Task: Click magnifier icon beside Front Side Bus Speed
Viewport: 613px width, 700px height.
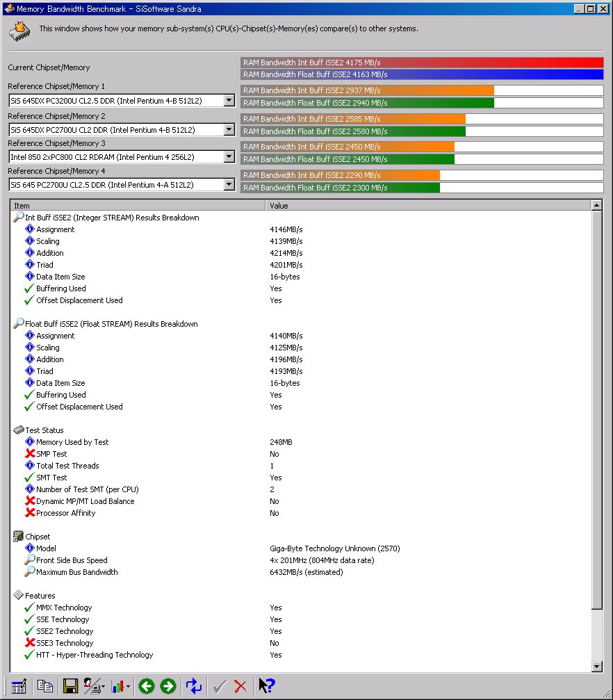Action: (x=29, y=560)
